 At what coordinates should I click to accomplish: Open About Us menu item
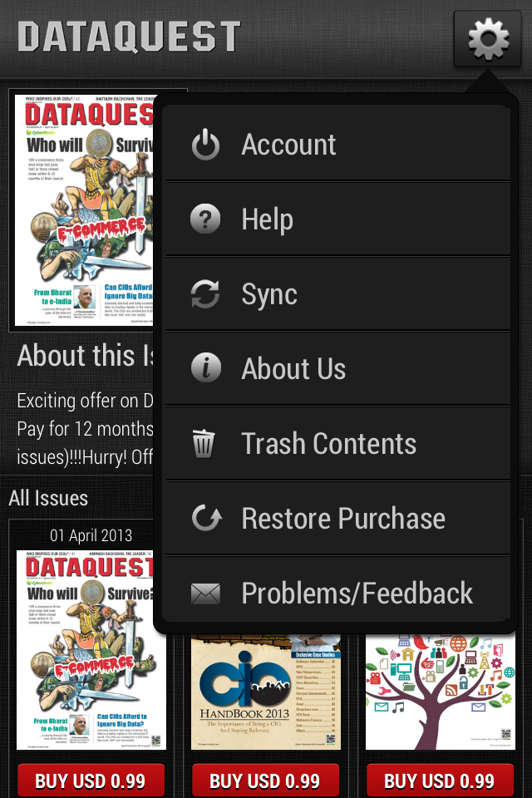pyautogui.click(x=338, y=368)
